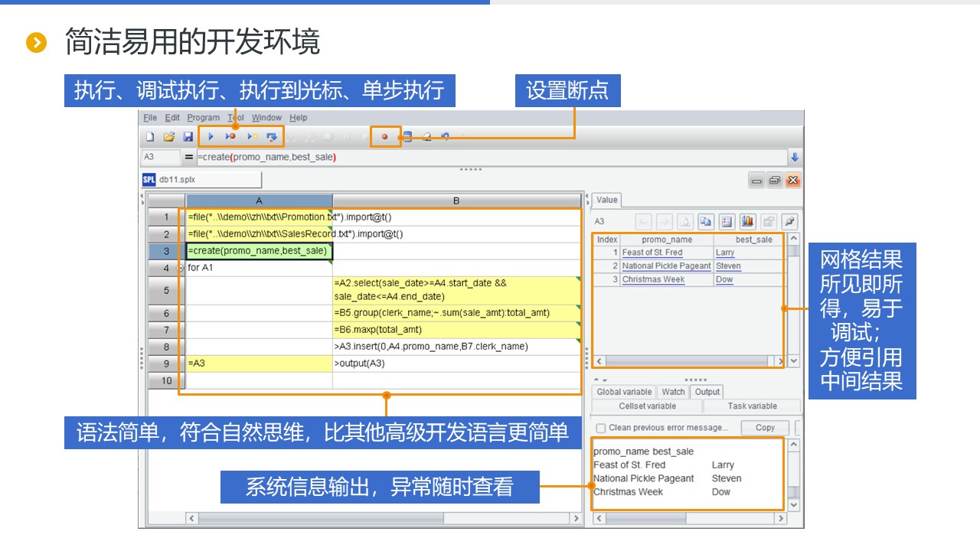Click the New file icon

[x=150, y=137]
